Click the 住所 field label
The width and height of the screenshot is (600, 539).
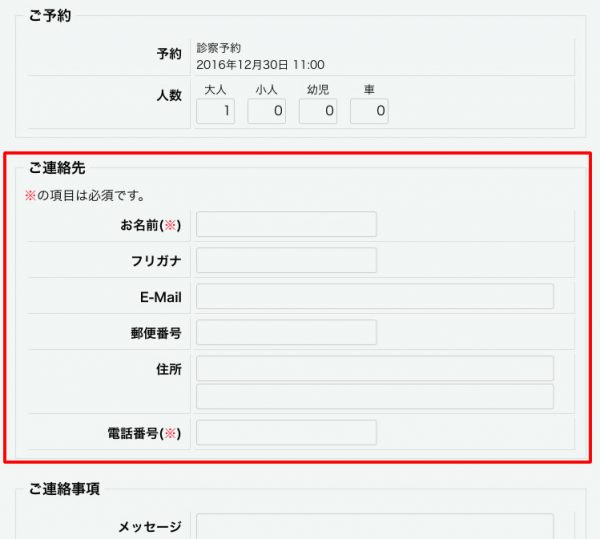(x=169, y=369)
